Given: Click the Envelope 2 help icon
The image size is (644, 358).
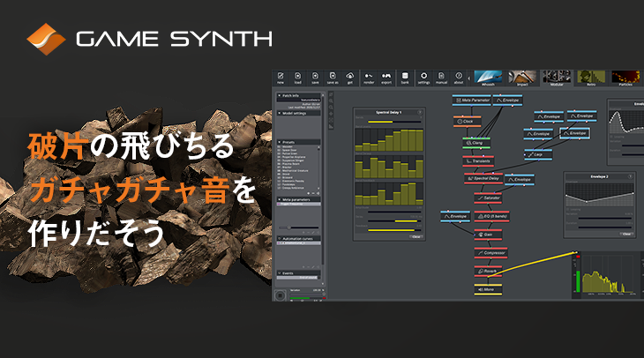Looking at the screenshot, I should [x=631, y=176].
